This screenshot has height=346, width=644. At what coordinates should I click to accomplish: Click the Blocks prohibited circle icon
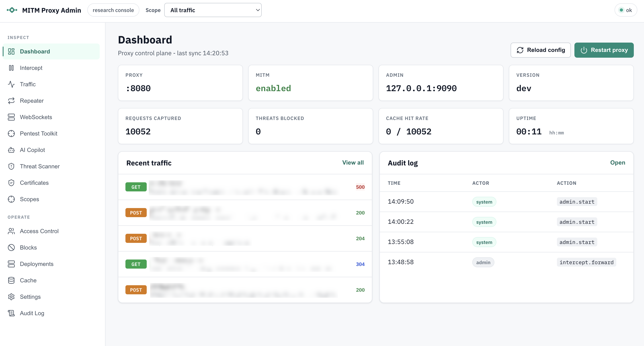point(11,248)
